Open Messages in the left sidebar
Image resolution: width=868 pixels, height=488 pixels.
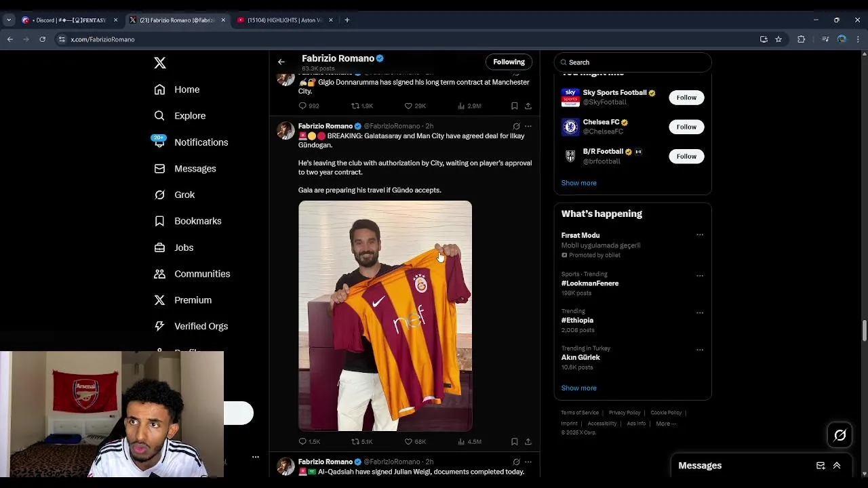pyautogui.click(x=184, y=169)
